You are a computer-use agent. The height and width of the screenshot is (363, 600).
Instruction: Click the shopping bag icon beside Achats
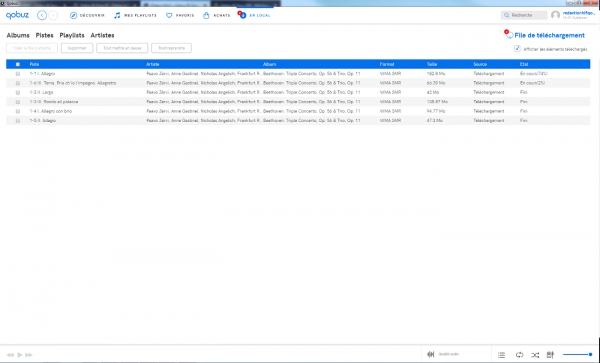(x=206, y=15)
